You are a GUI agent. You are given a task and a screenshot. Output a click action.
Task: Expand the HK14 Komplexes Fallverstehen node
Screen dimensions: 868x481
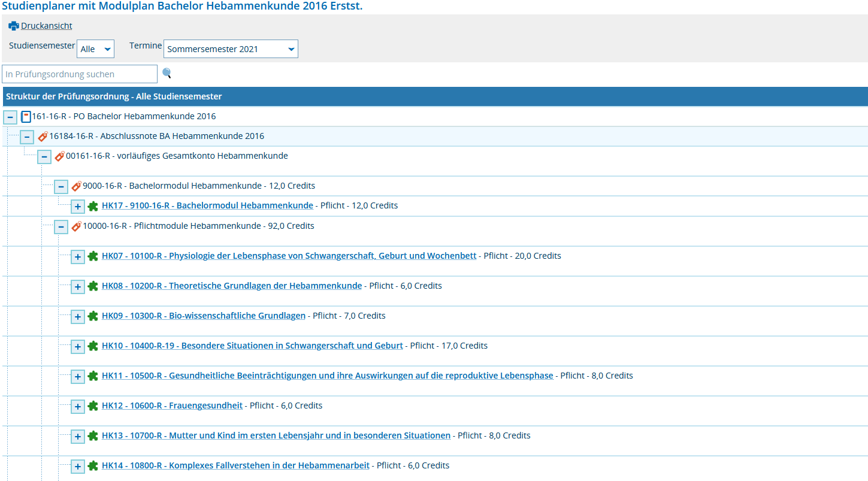click(x=78, y=466)
